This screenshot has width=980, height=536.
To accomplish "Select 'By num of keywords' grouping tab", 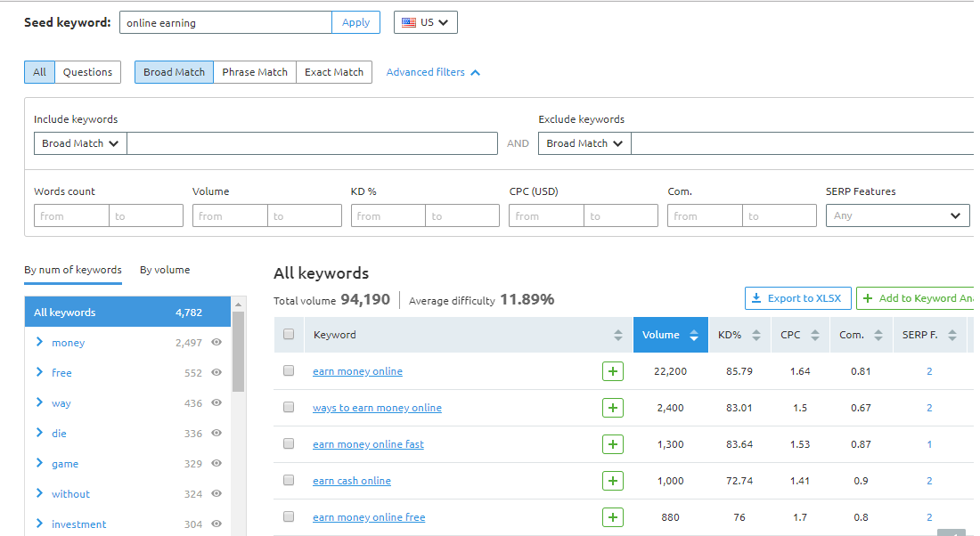I will (x=73, y=270).
